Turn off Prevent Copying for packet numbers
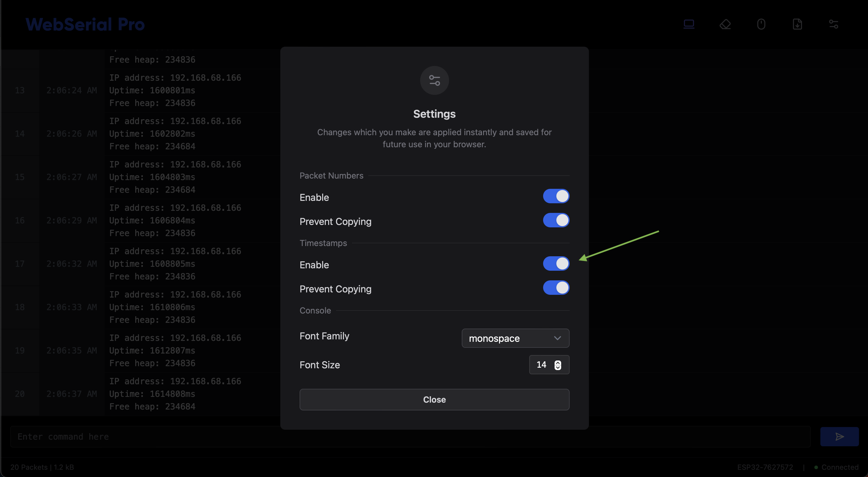Screen dimensions: 868x477 [x=556, y=220]
